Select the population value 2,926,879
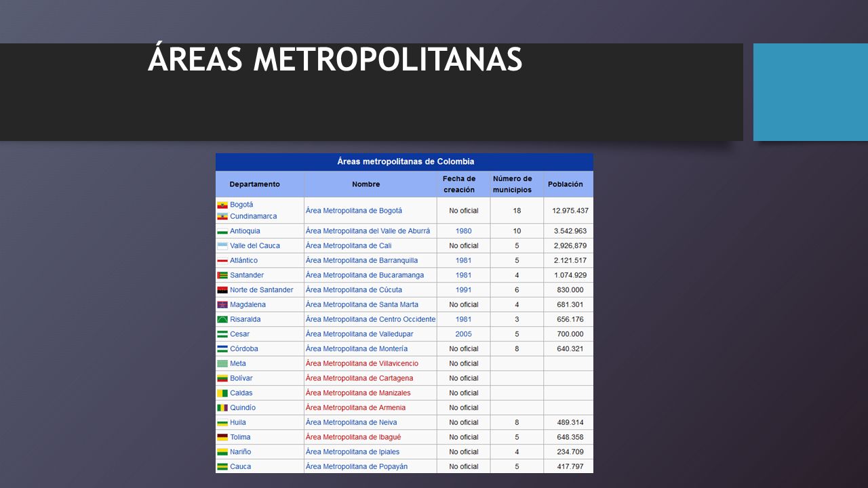This screenshot has height=488, width=868. 570,246
